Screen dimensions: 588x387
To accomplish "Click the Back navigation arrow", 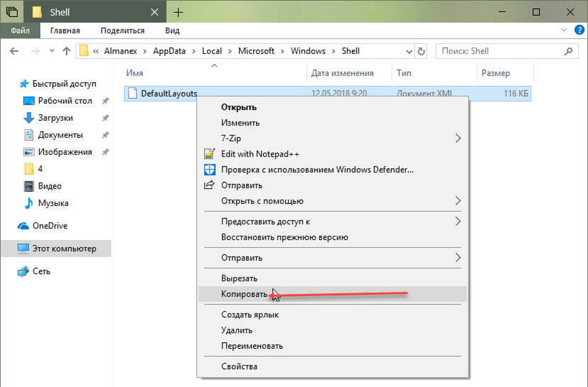I will (x=14, y=51).
